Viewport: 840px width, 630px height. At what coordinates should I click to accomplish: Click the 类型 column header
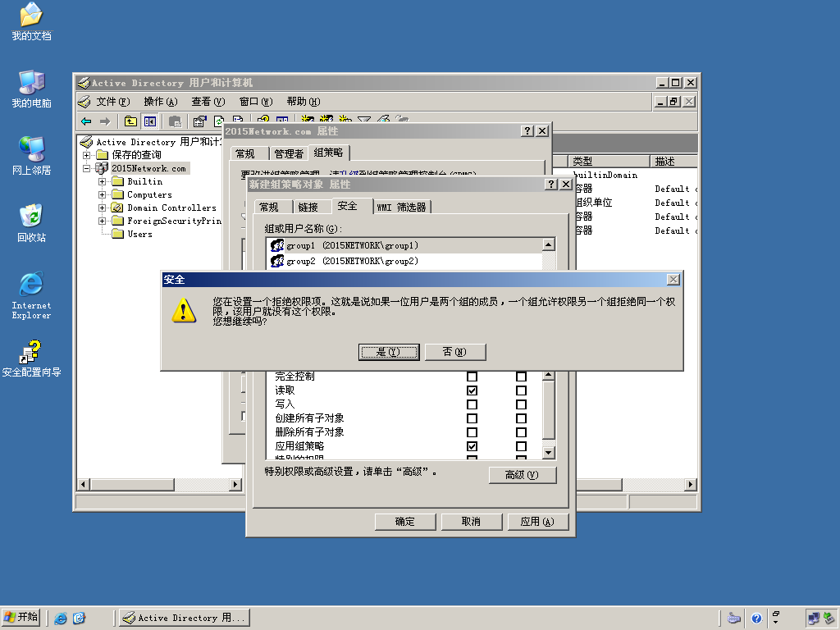[x=609, y=162]
